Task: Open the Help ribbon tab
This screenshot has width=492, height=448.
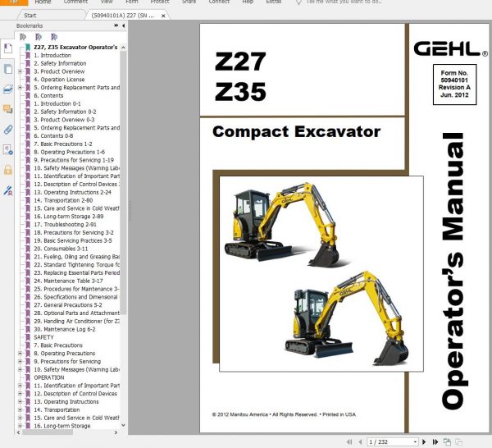Action: pos(248,2)
